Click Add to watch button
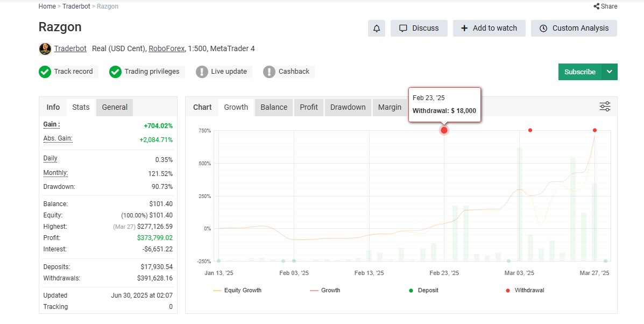The height and width of the screenshot is (324, 644). click(489, 29)
